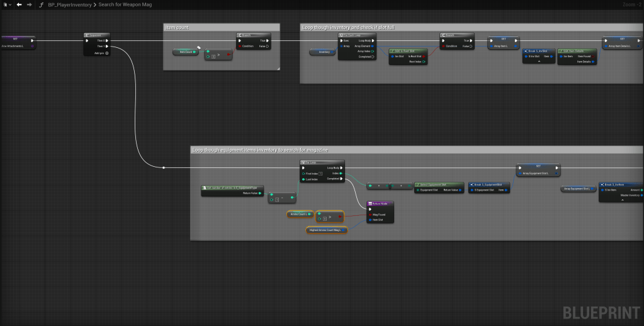Viewport: 644px width, 326px height.
Task: Click the forward navigation arrow
Action: [x=29, y=4]
